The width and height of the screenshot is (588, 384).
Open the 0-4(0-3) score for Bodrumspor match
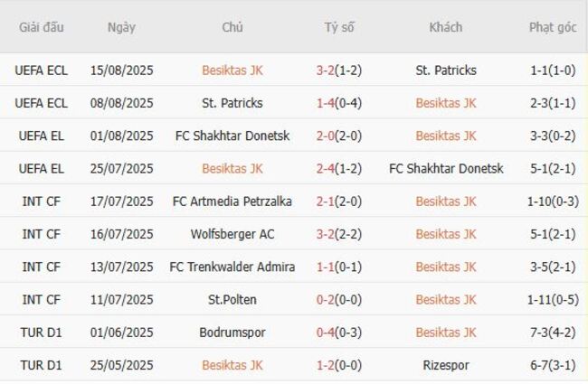339,332
